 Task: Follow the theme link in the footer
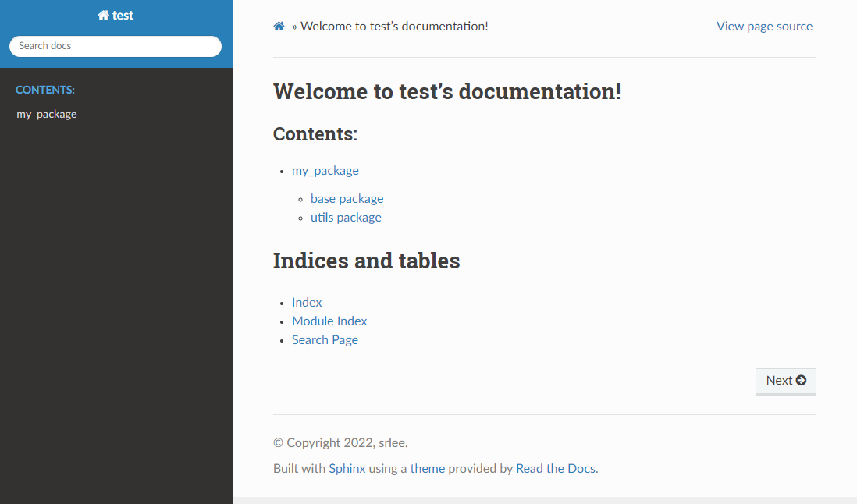[428, 469]
